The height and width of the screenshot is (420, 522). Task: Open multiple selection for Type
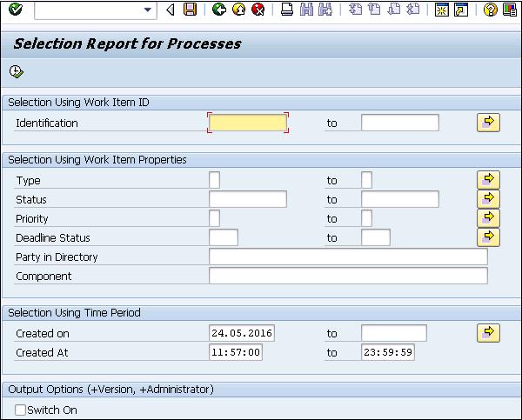click(x=488, y=180)
